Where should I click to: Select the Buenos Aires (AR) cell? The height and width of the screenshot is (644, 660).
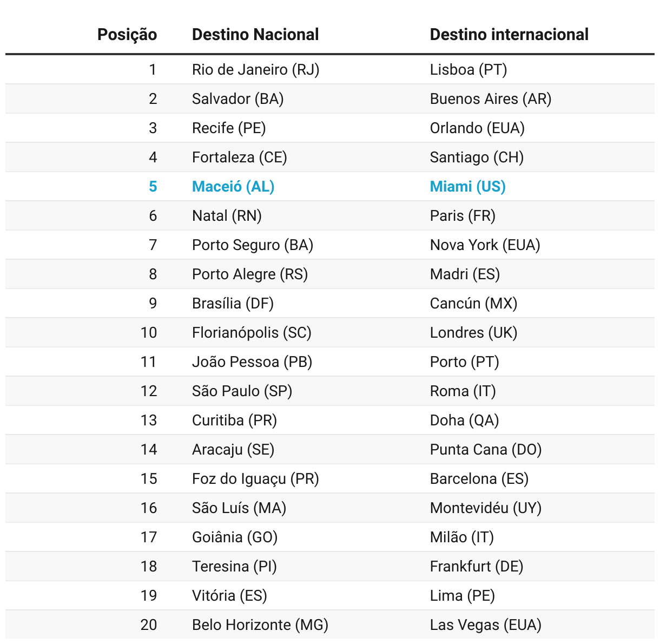pyautogui.click(x=491, y=99)
